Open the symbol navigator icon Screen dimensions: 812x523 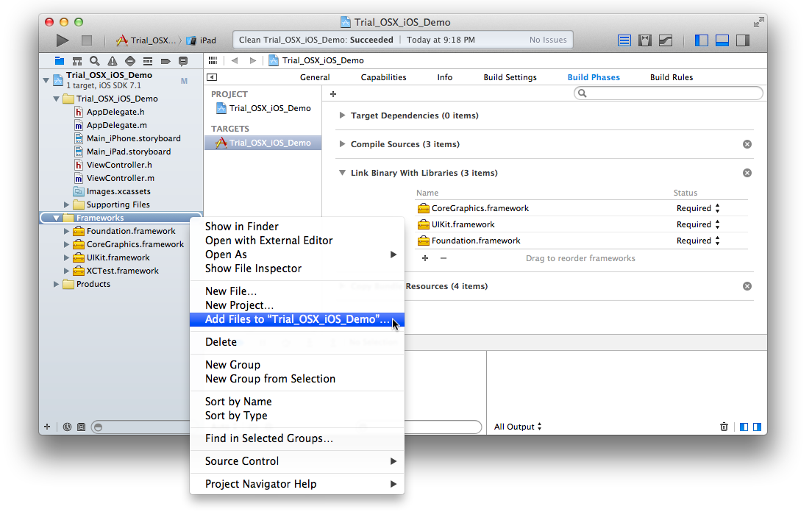coord(77,61)
